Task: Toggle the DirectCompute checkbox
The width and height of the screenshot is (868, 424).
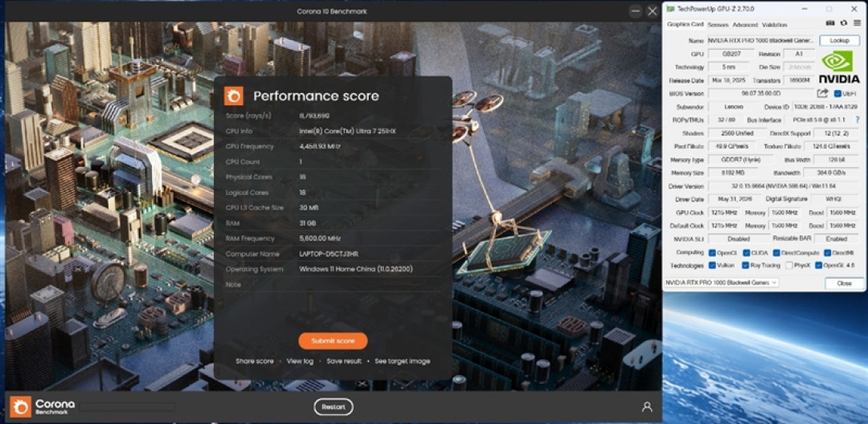Action: tap(776, 253)
